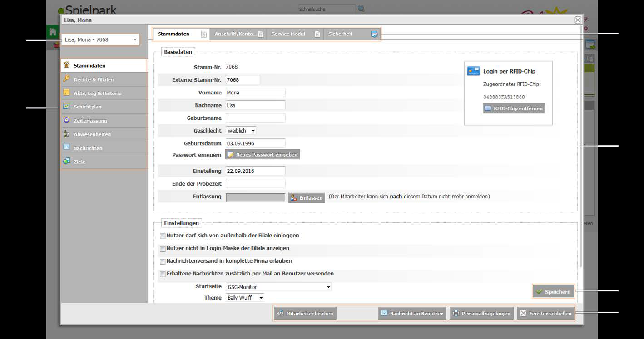Click the Ende der Probezeit field
The image size is (644, 339).
(x=255, y=184)
